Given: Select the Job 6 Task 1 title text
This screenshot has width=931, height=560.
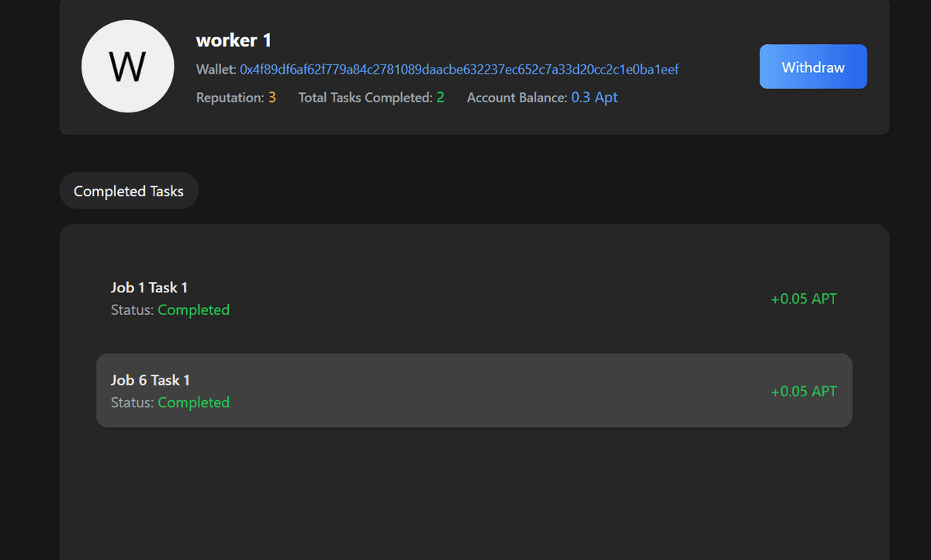Looking at the screenshot, I should tap(150, 380).
